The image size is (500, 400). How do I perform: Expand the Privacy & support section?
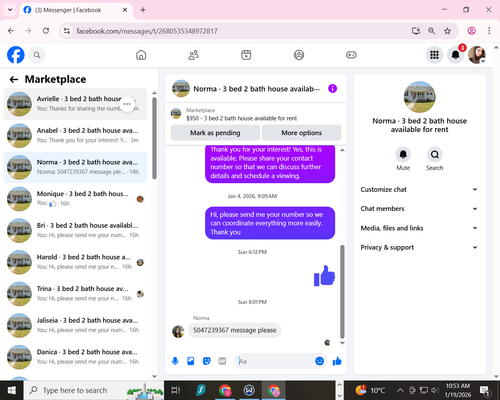tap(419, 247)
